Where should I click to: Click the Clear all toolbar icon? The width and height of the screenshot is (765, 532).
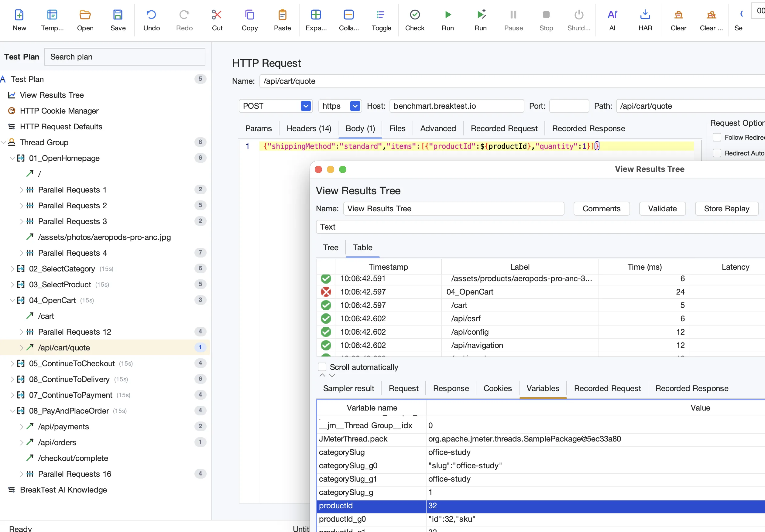coord(711,15)
